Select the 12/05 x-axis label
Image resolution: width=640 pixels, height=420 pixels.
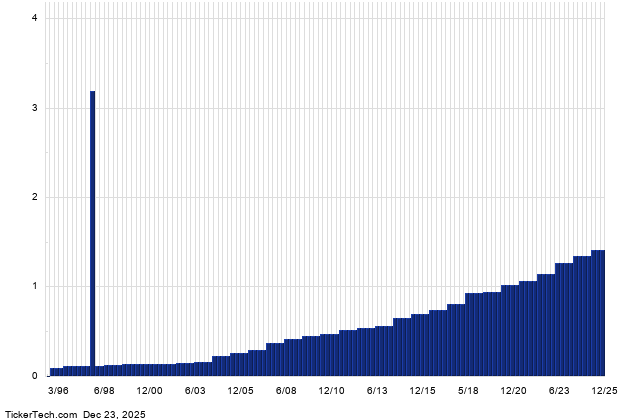point(241,390)
